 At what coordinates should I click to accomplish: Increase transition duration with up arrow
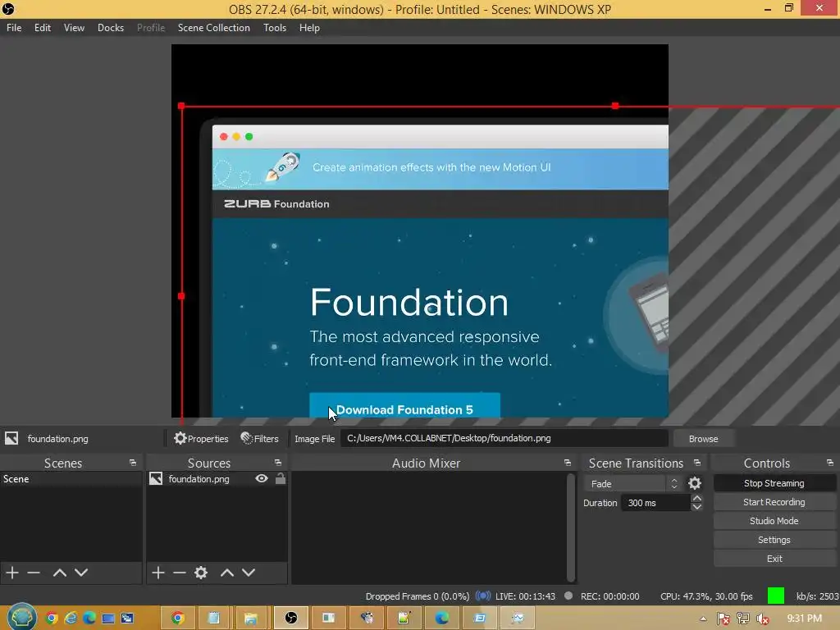point(697,498)
